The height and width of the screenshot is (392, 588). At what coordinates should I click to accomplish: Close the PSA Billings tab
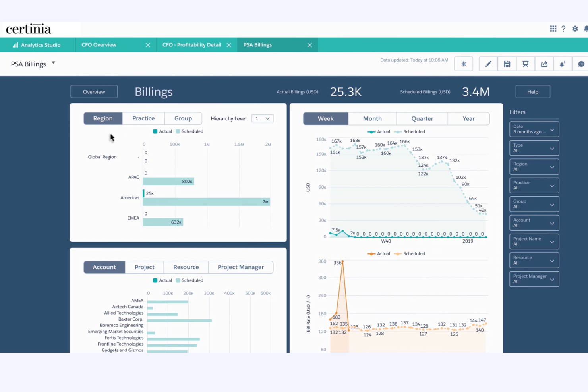pos(309,44)
